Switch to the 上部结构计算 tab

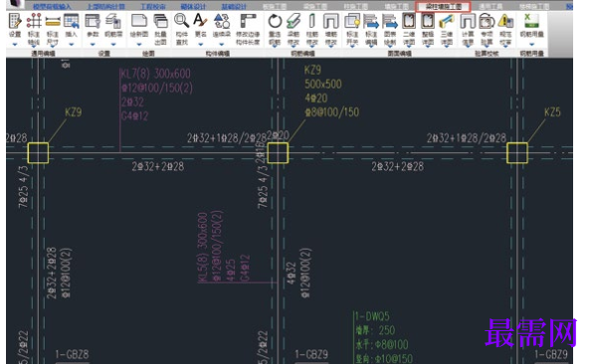point(105,6)
